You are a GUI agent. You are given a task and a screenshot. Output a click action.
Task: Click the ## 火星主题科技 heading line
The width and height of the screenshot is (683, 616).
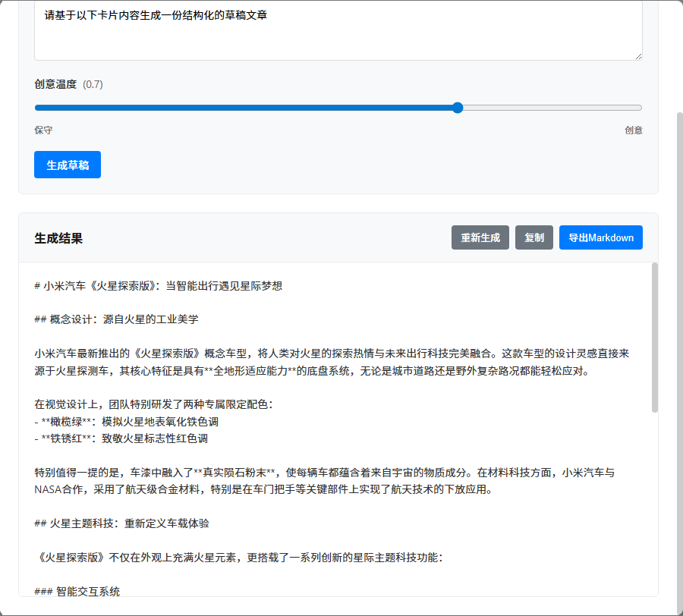coord(121,523)
